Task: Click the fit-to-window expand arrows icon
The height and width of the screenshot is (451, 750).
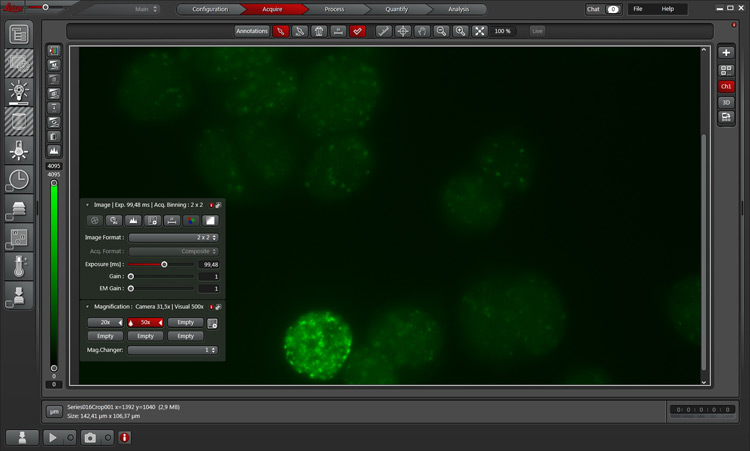Action: (479, 31)
